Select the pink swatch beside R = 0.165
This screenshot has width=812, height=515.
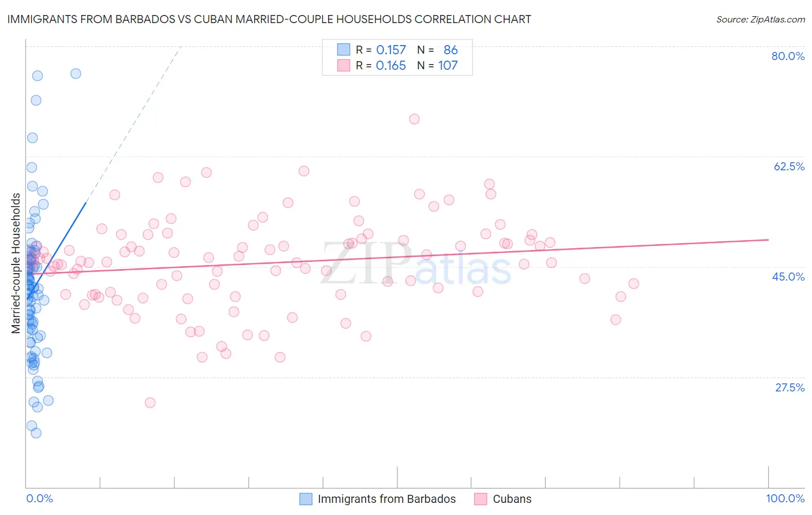click(344, 65)
